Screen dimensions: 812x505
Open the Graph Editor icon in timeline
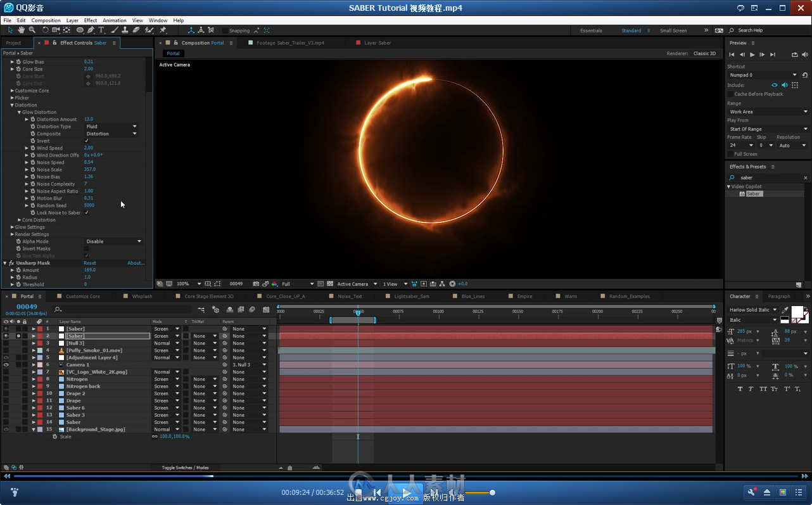[267, 309]
